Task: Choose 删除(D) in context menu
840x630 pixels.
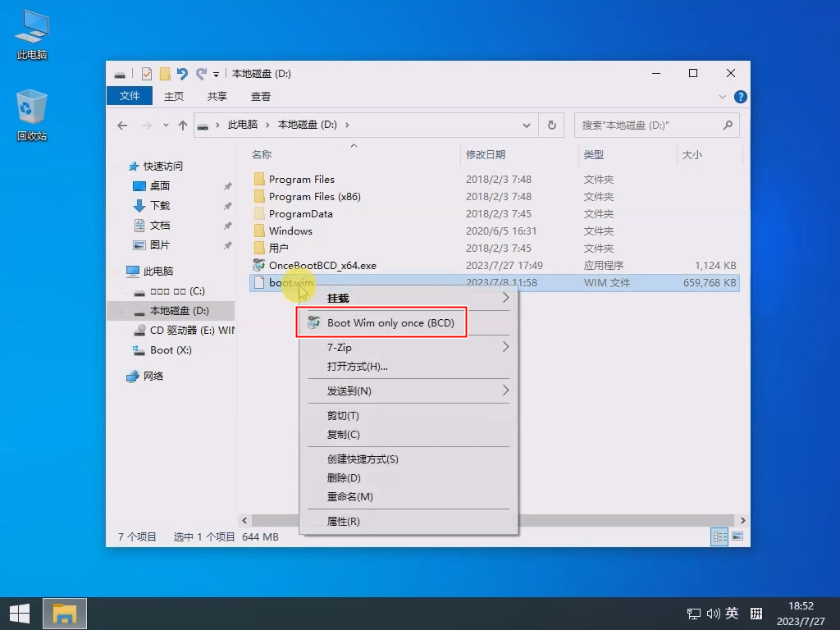Action: (x=409, y=478)
